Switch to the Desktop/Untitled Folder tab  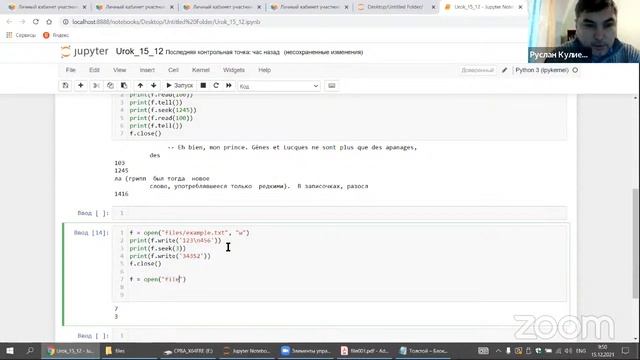(395, 7)
